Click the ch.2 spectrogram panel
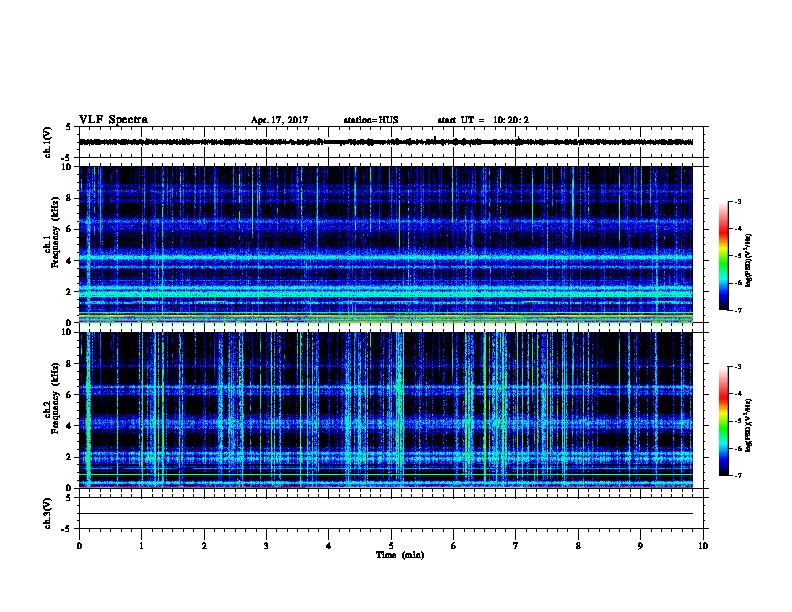792x612 pixels. click(386, 410)
